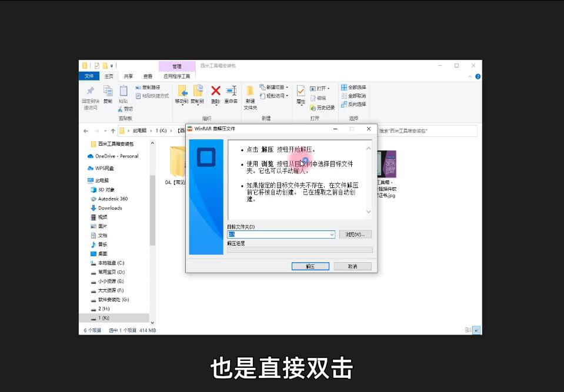Select 音乐 folder in sidebar
This screenshot has height=392, width=564.
pyautogui.click(x=99, y=244)
